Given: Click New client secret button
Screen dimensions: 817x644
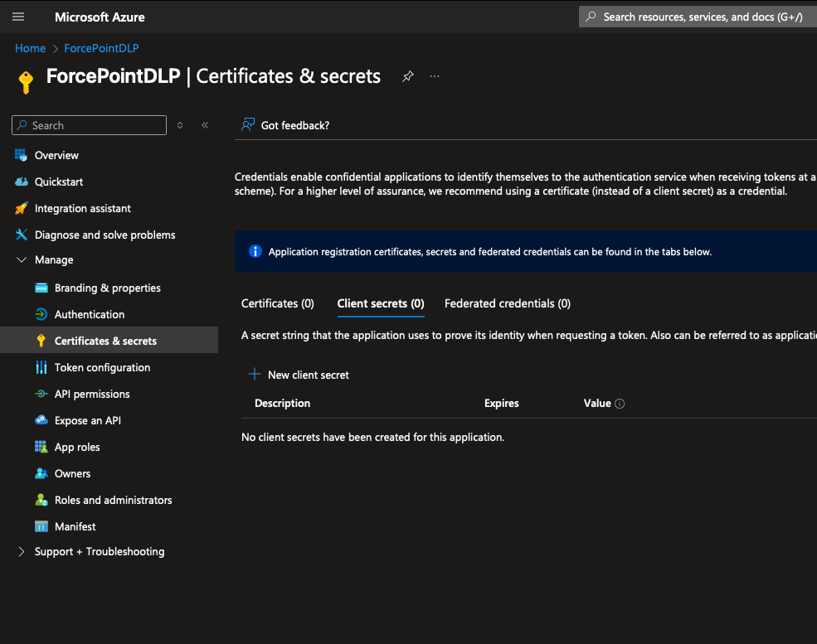Looking at the screenshot, I should [x=299, y=375].
